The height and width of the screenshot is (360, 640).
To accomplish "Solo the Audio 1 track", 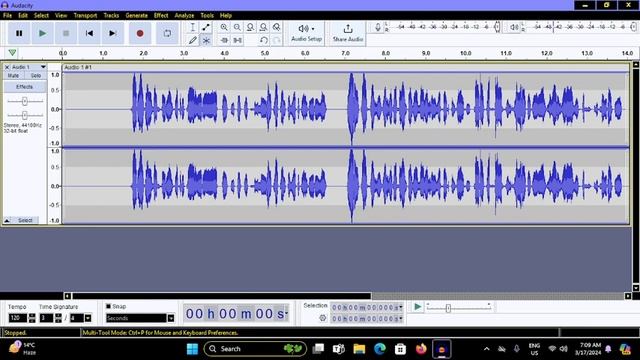I will [x=36, y=76].
